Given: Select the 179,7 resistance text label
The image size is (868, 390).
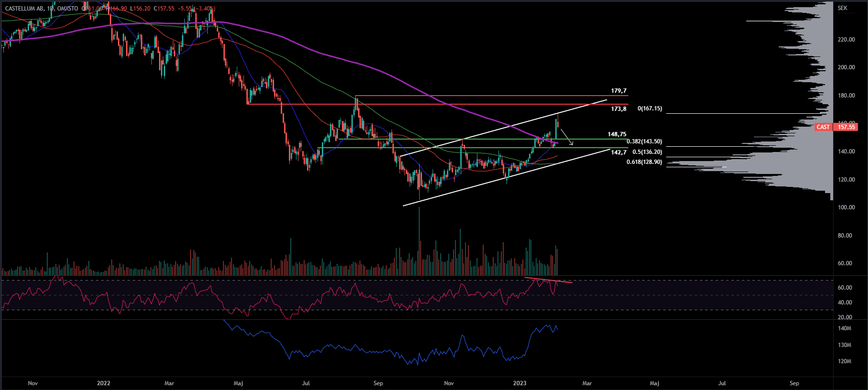Looking at the screenshot, I should pos(618,91).
